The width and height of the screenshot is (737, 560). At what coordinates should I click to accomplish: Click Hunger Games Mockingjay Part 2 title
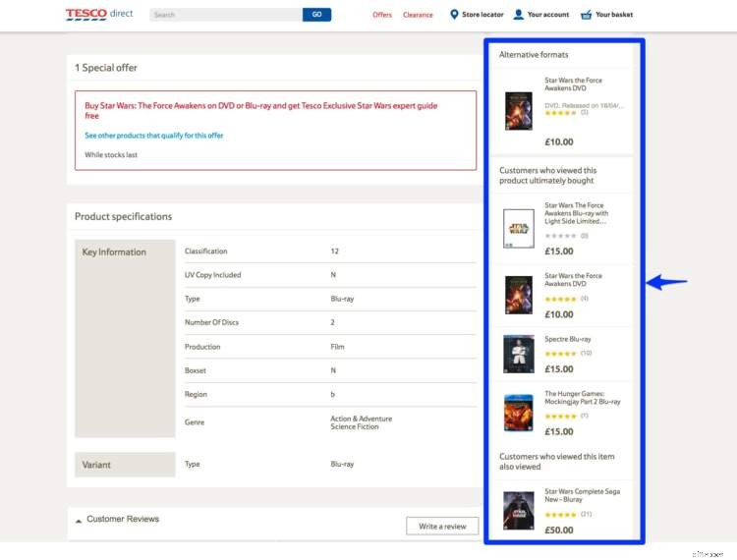point(583,398)
